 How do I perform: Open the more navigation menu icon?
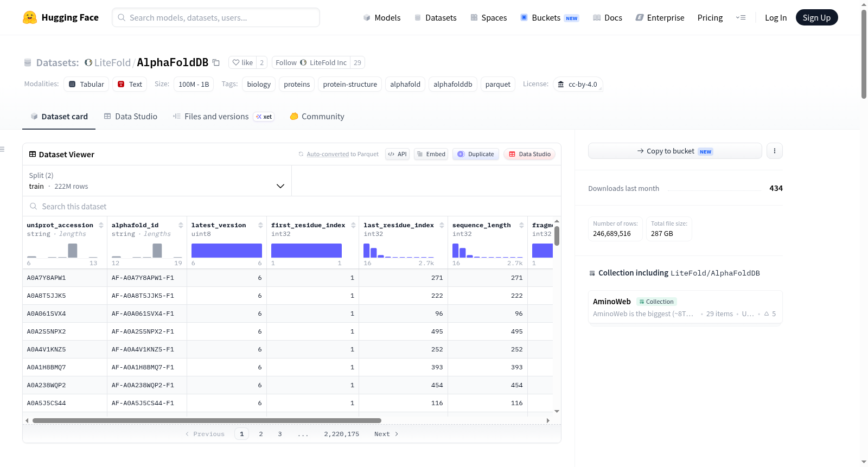click(741, 17)
